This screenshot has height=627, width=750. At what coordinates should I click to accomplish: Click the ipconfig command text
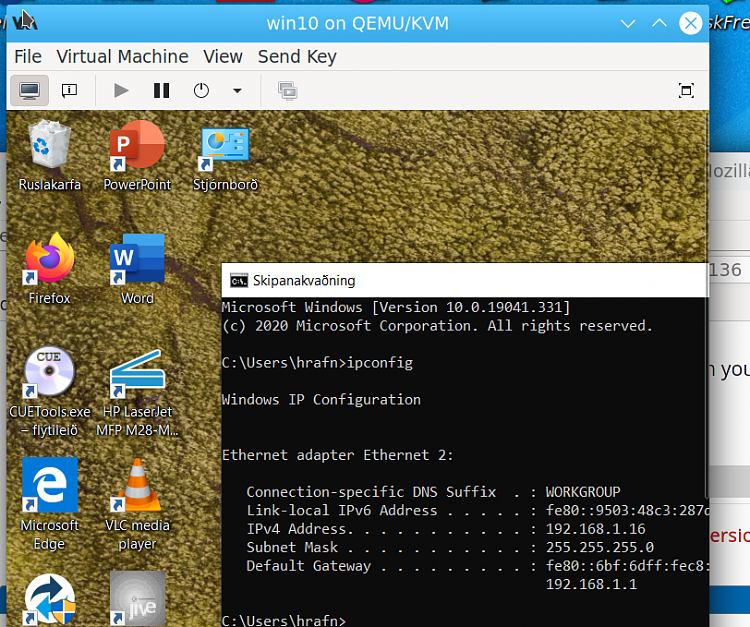pos(380,363)
